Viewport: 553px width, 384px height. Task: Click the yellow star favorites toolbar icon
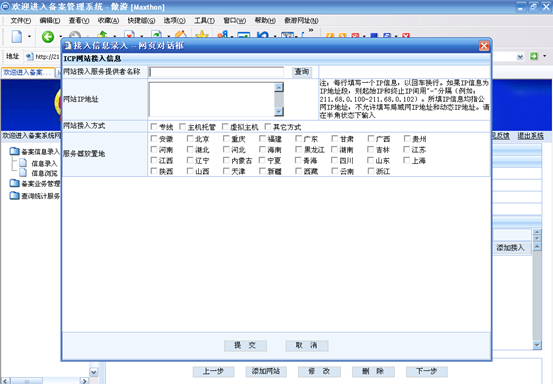pos(202,35)
